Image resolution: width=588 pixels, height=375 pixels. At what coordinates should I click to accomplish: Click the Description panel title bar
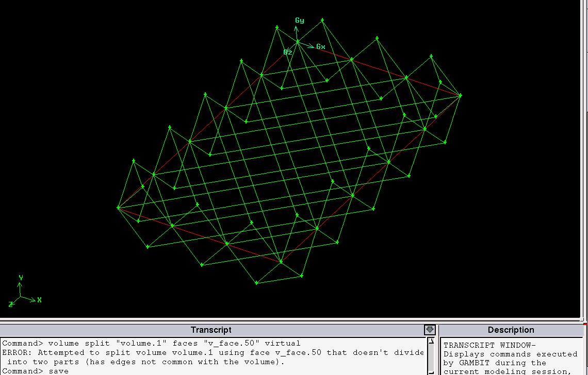pyautogui.click(x=511, y=330)
